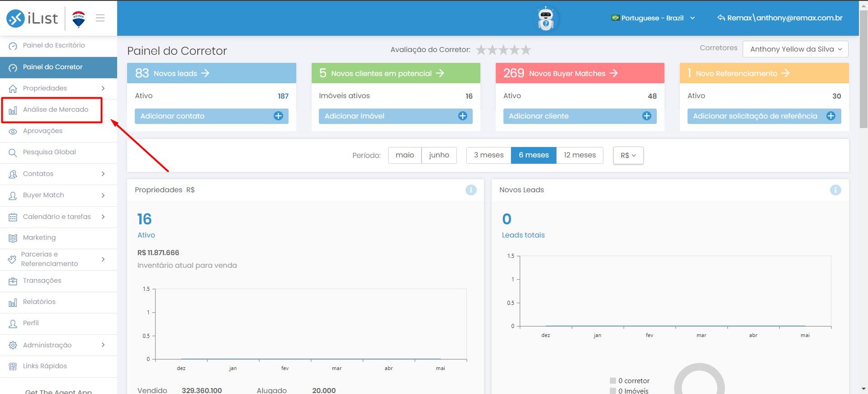Image resolution: width=868 pixels, height=394 pixels.
Task: Click Adicionar solicitação de referência button
Action: coord(764,116)
